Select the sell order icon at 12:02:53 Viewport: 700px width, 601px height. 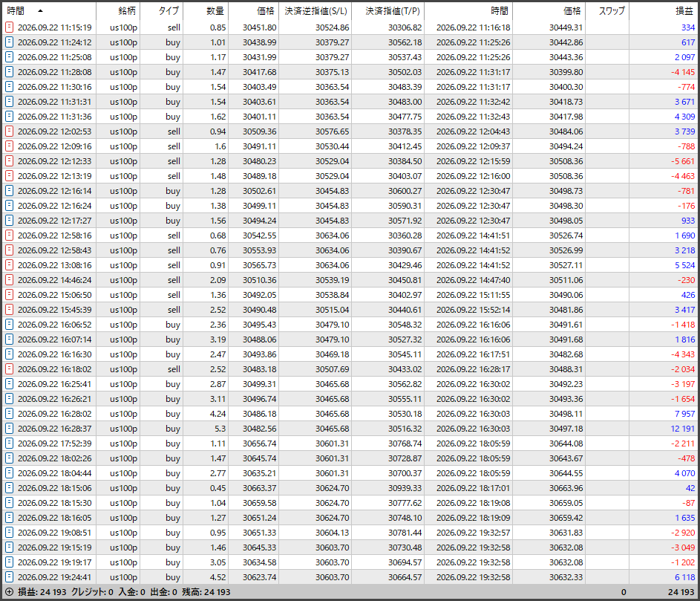[x=9, y=131]
